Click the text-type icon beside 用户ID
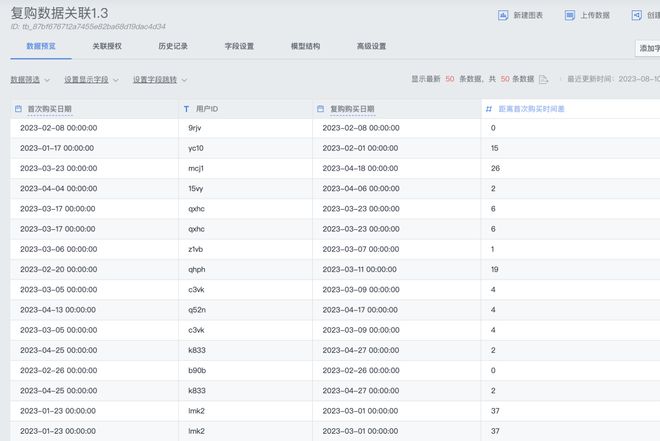 point(186,108)
